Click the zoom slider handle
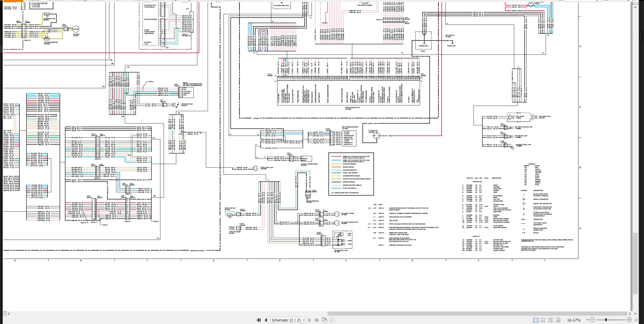 606,320
